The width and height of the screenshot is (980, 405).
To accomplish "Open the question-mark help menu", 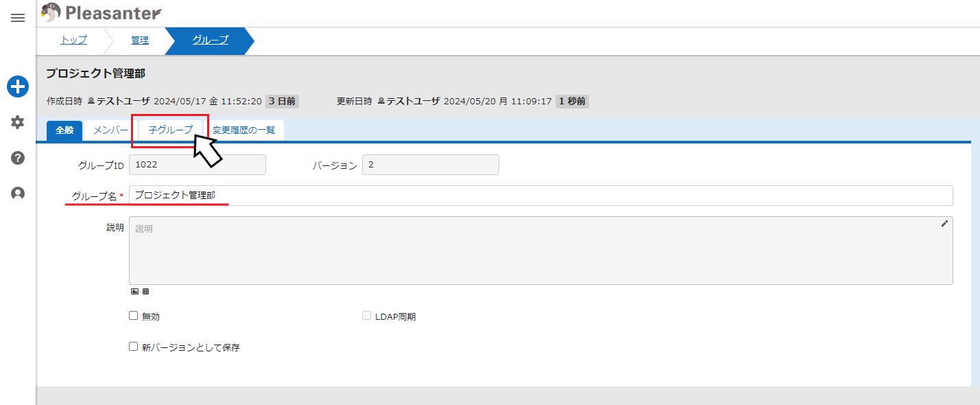I will click(x=18, y=158).
